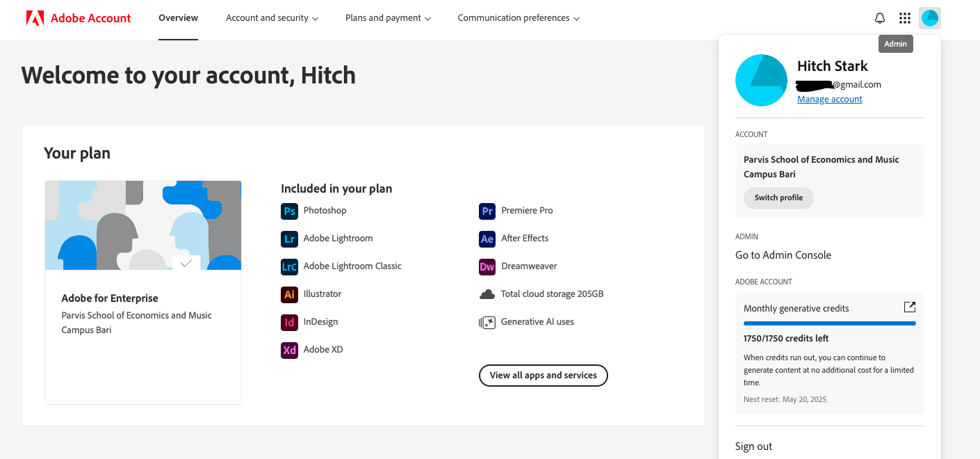Click the Hitch Stark name

tap(832, 67)
